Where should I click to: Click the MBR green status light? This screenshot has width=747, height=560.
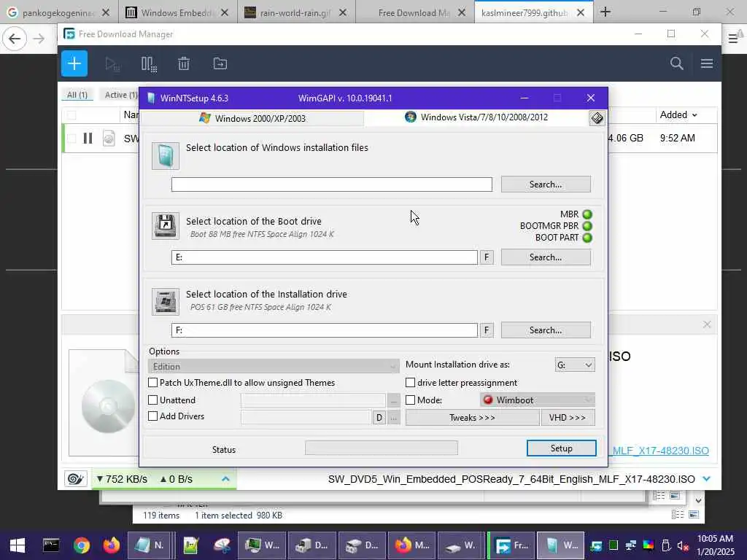point(587,214)
